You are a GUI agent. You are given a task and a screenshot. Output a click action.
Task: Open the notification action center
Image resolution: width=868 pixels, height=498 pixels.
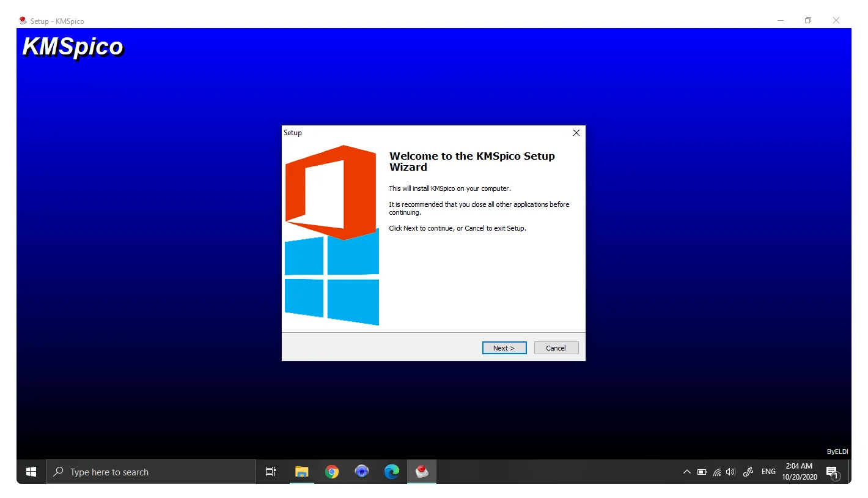click(832, 472)
